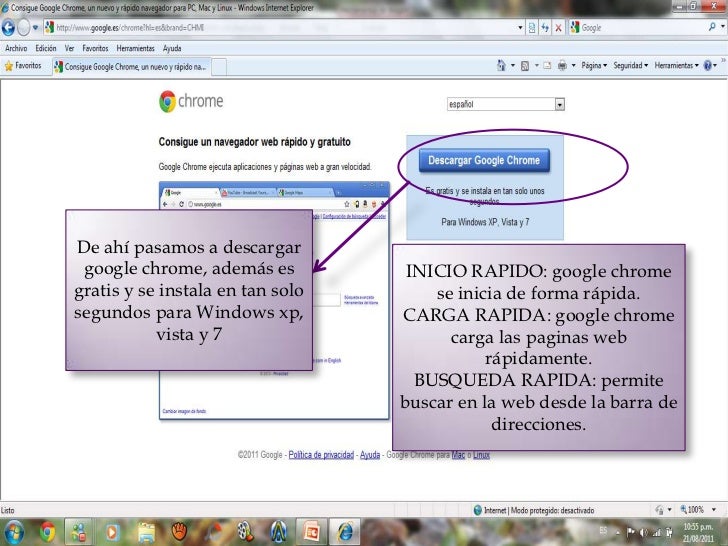This screenshot has width=728, height=546.
Task: Open Windows Media Player from the taskbar
Action: [112, 532]
